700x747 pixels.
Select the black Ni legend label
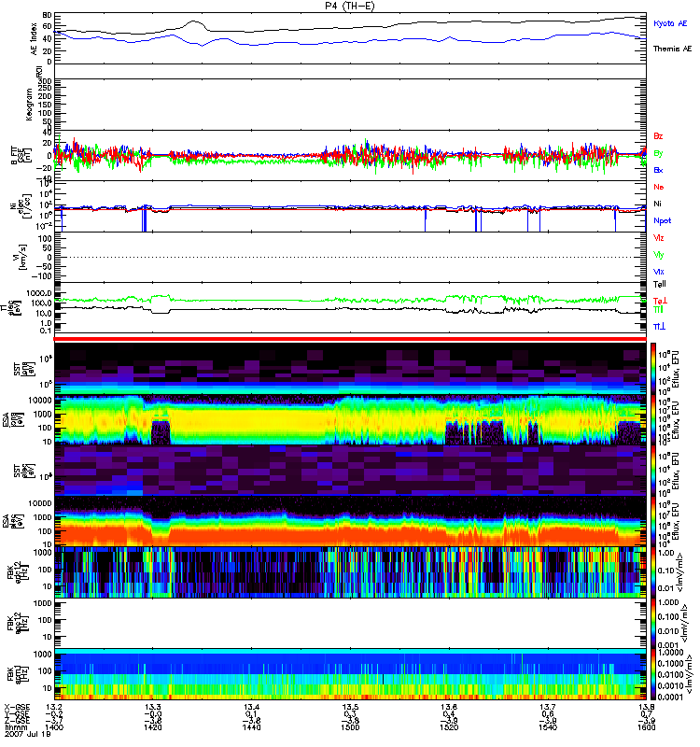click(x=658, y=204)
